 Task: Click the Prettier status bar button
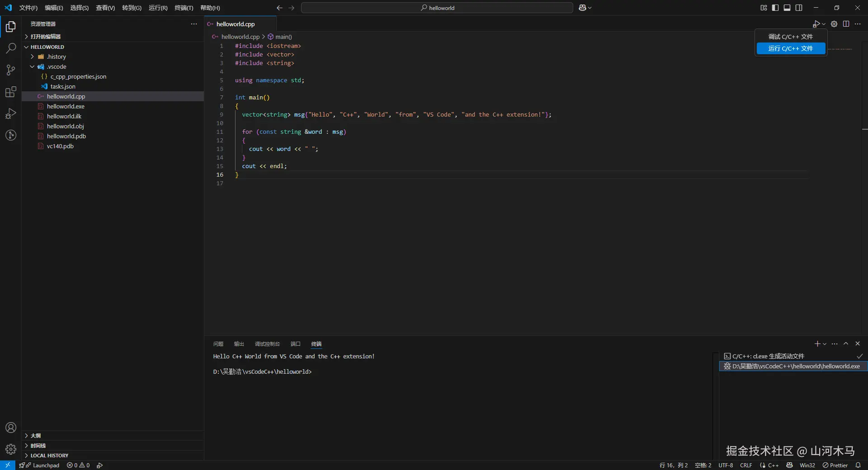point(835,465)
